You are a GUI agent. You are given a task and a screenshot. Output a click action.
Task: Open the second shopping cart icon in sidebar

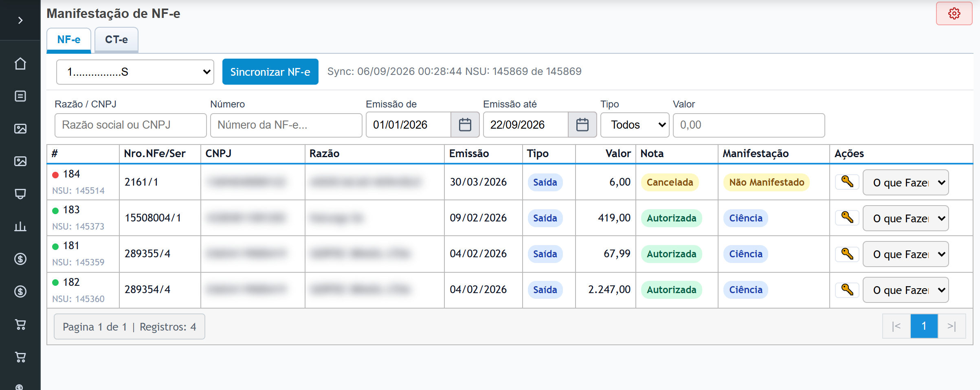[x=20, y=357]
